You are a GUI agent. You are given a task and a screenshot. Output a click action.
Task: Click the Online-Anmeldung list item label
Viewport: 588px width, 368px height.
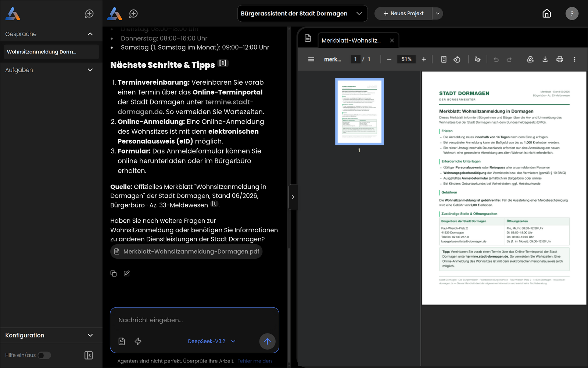point(151,122)
